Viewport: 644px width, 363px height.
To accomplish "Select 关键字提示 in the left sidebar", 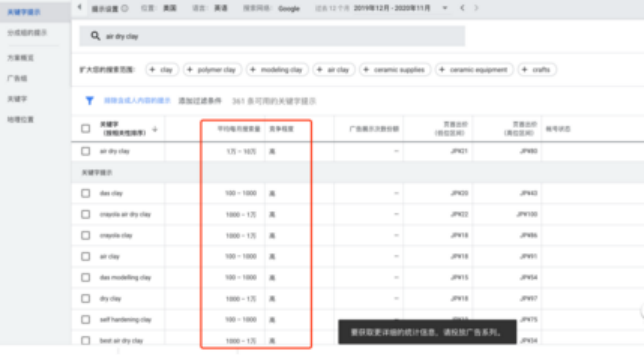I will (24, 12).
